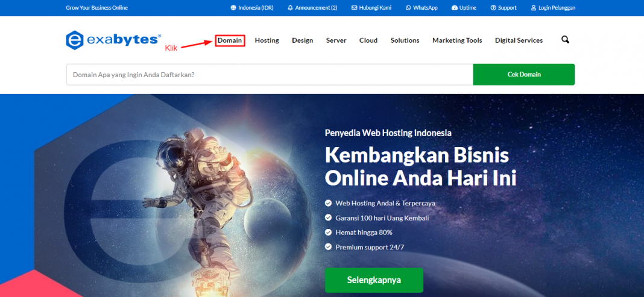Click the envelope icon beside Hubungi Kami
This screenshot has width=644, height=297.
[354, 8]
